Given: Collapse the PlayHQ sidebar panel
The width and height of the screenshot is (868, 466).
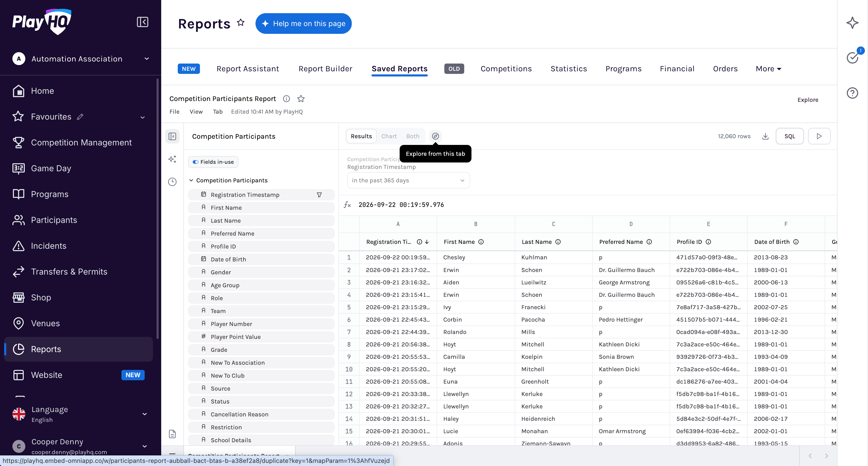Looking at the screenshot, I should (143, 22).
